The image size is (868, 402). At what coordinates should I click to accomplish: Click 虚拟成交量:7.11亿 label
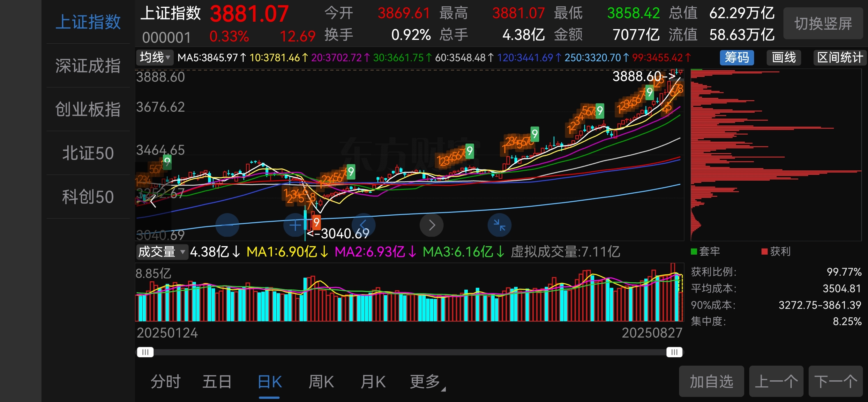565,252
